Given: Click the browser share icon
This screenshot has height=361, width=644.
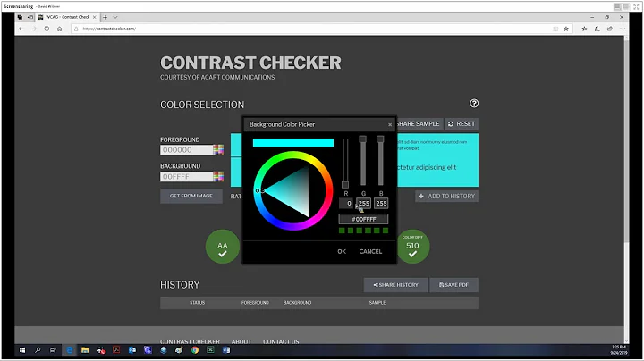Looking at the screenshot, I should point(610,29).
